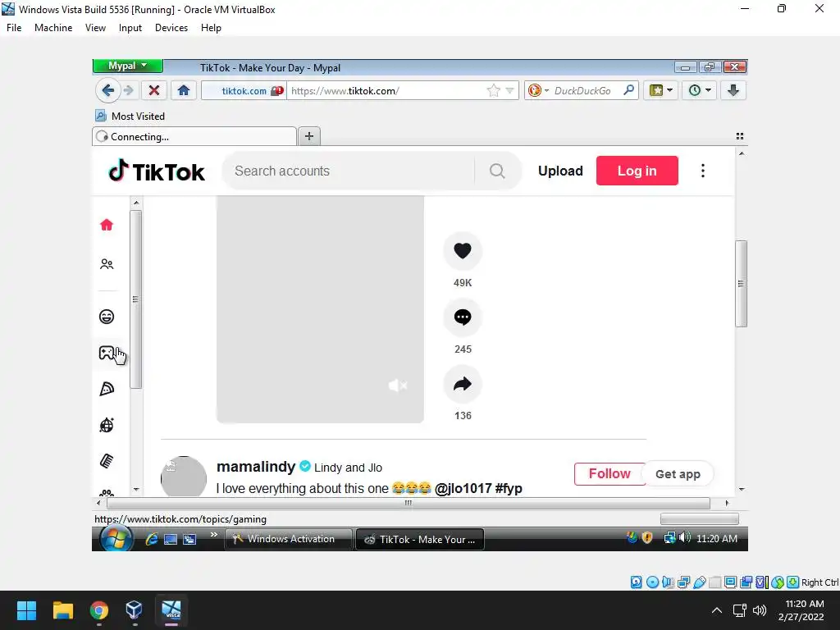Viewport: 840px width, 630px height.
Task: Click the Get app button
Action: point(678,474)
